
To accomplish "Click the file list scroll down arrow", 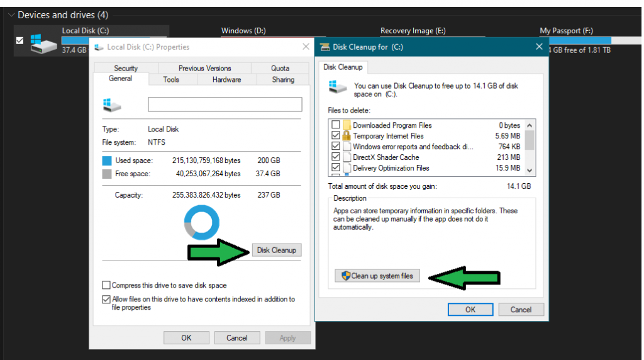I will (530, 170).
